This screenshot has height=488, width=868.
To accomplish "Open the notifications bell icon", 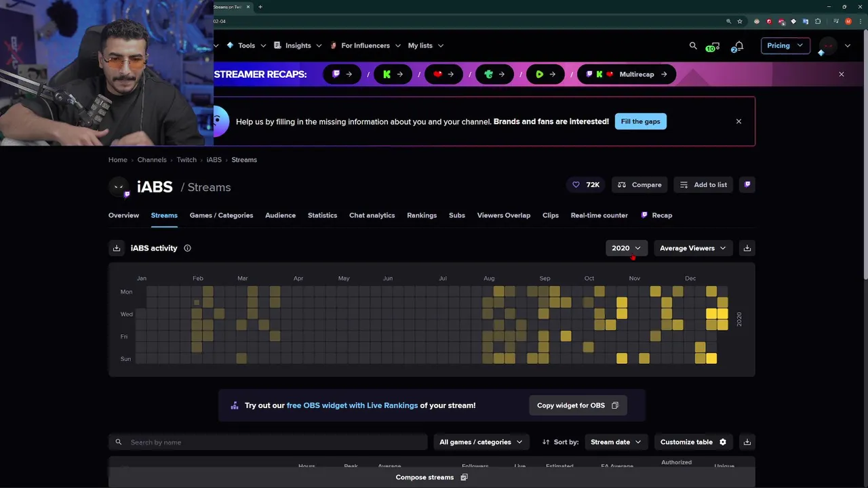I will point(738,46).
